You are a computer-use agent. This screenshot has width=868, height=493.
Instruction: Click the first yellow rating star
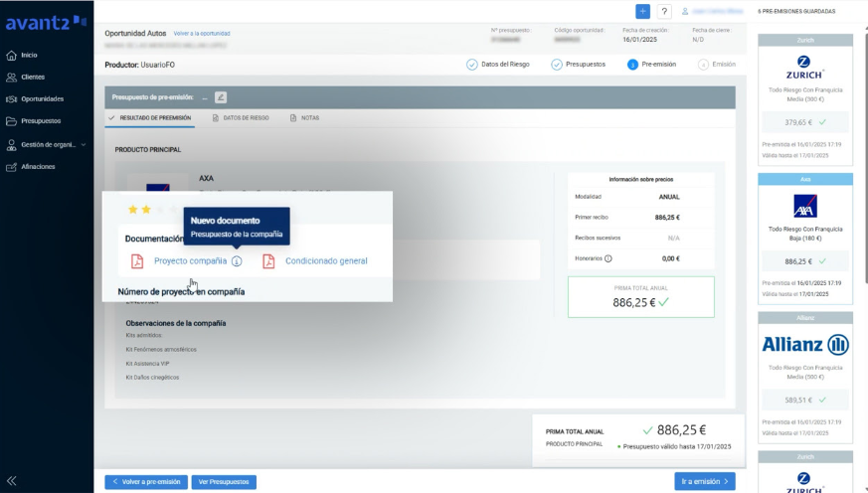coord(133,209)
